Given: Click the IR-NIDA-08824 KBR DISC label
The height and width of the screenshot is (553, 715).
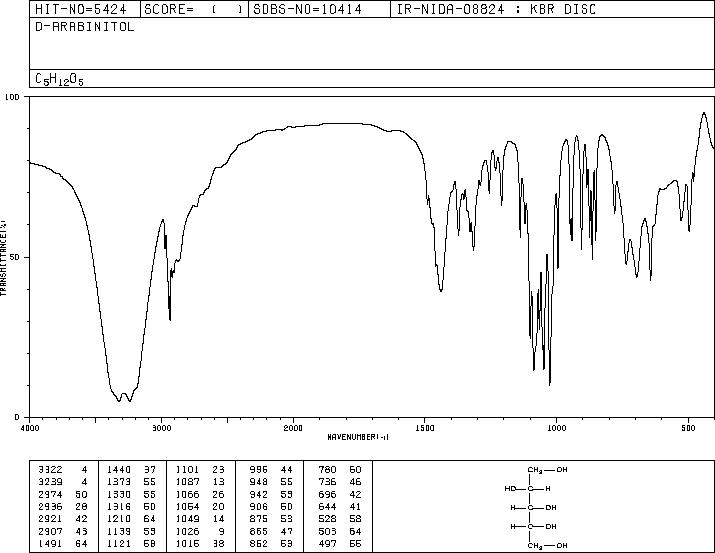Looking at the screenshot, I should pyautogui.click(x=496, y=9).
